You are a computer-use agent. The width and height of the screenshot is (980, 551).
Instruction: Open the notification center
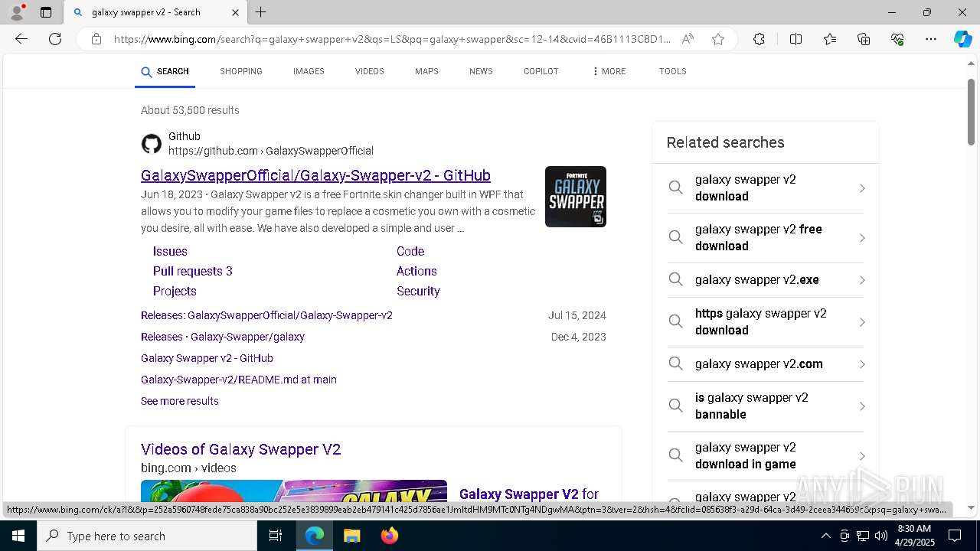pyautogui.click(x=955, y=536)
